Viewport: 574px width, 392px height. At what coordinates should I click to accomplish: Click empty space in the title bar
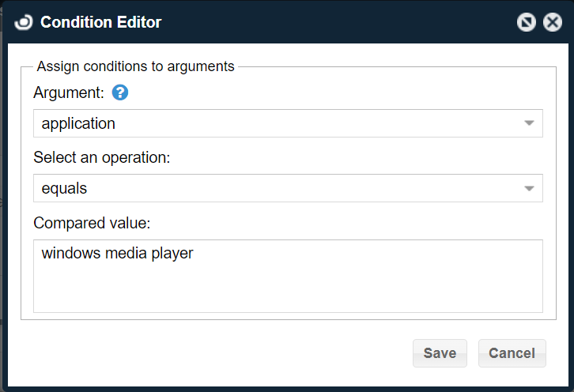(x=332, y=22)
